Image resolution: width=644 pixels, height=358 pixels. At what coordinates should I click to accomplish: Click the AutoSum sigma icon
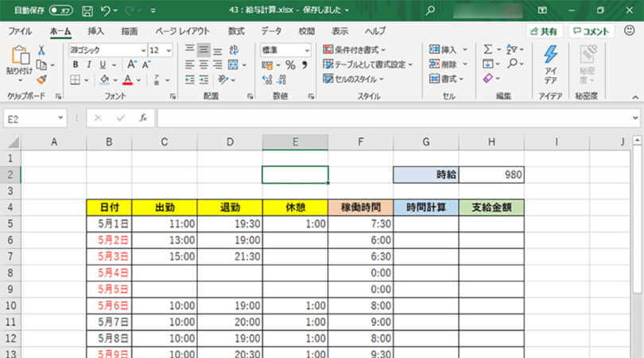tap(488, 49)
